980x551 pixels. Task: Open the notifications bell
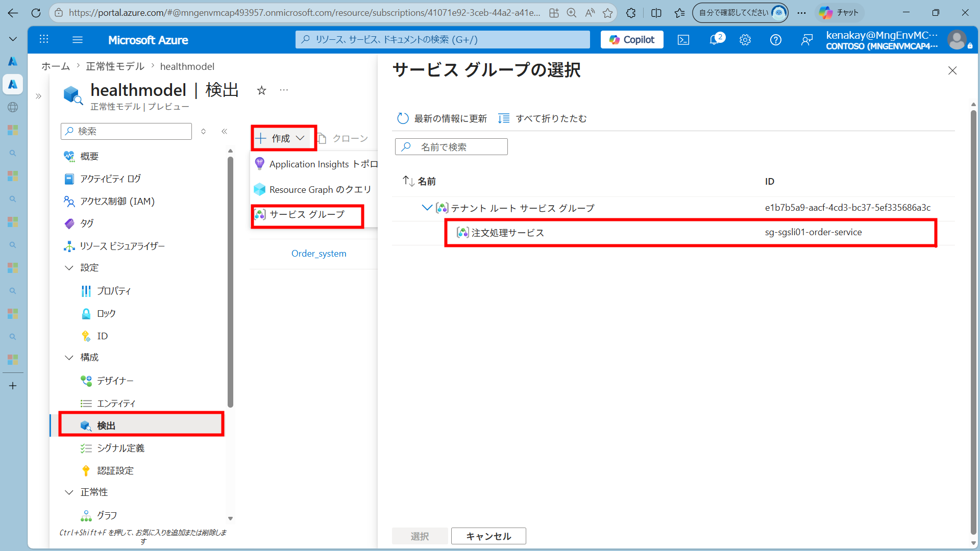pos(715,40)
